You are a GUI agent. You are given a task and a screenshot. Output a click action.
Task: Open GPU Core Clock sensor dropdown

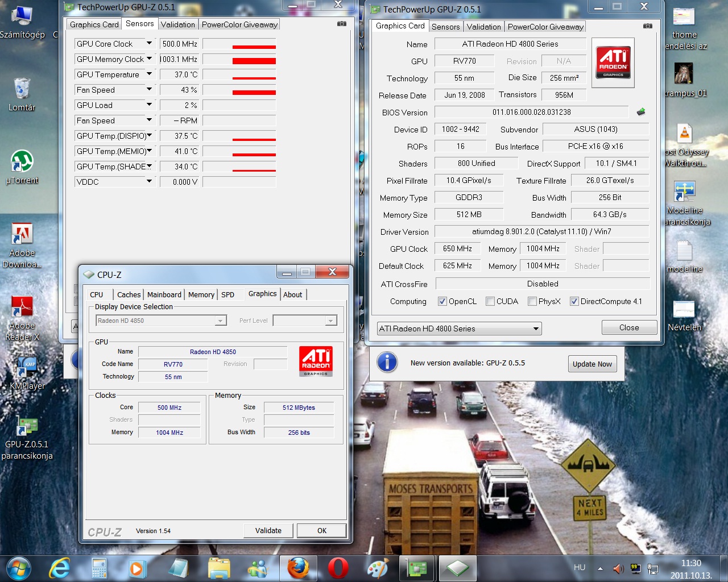(x=149, y=43)
